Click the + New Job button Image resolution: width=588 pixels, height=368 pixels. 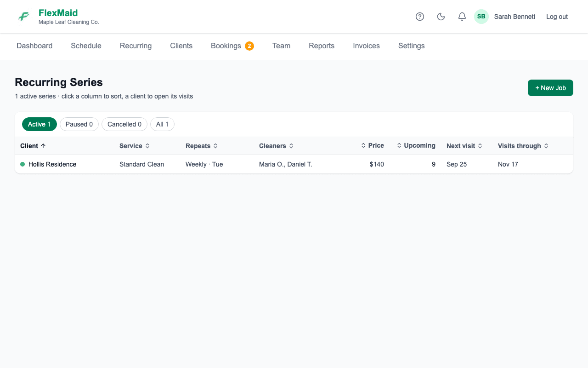point(550,88)
